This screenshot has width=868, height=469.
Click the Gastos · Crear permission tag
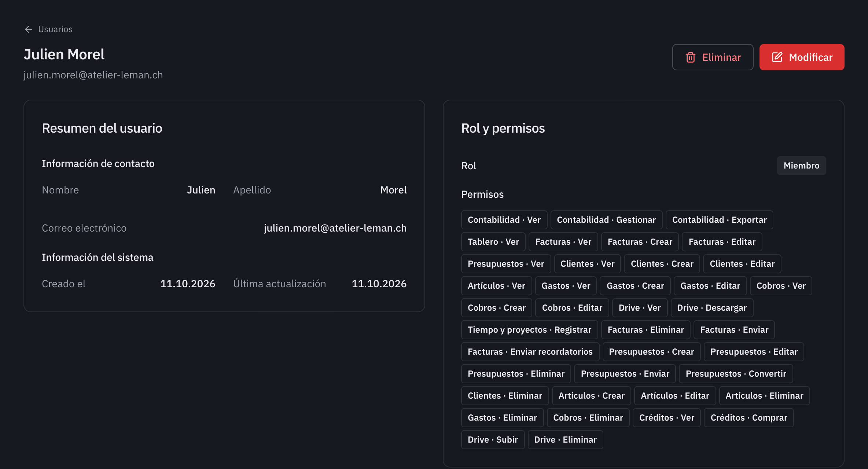(635, 286)
